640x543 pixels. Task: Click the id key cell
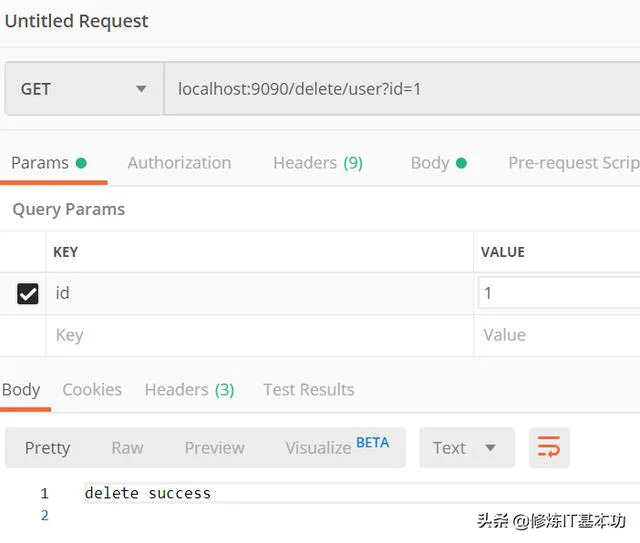point(260,294)
